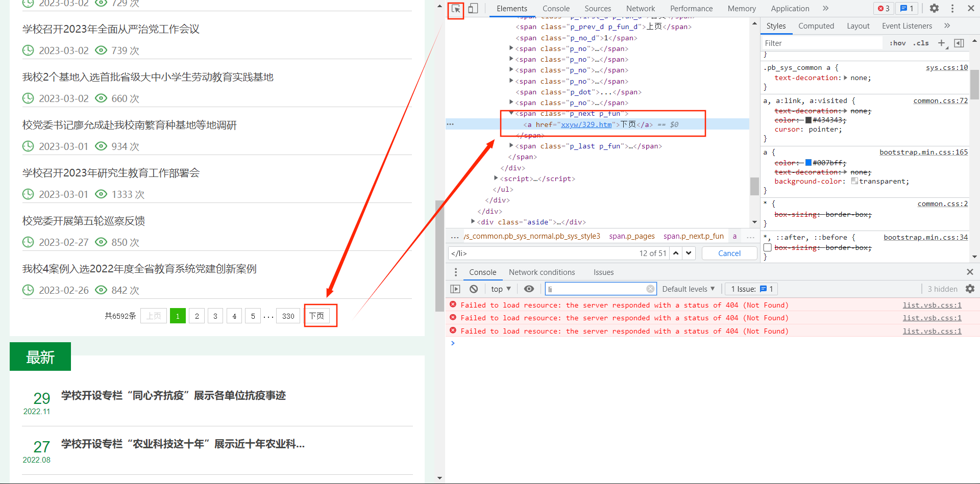
Task: Toggle computed styles sidebar icon
Action: pos(959,43)
